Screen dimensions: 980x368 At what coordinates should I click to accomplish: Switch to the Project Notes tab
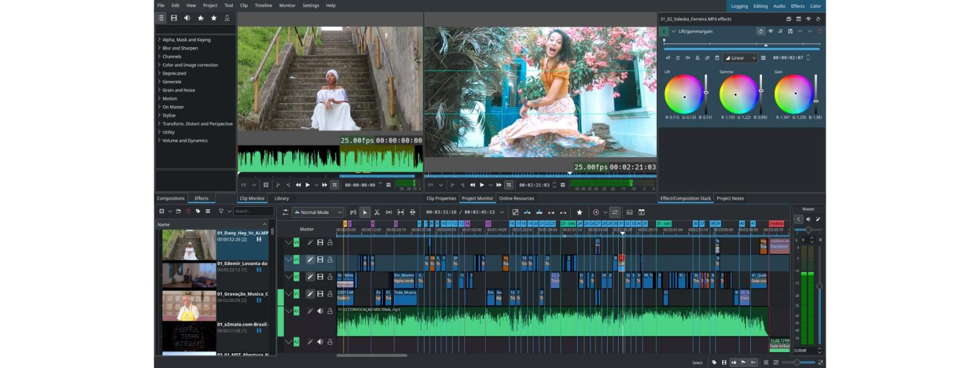pos(730,198)
